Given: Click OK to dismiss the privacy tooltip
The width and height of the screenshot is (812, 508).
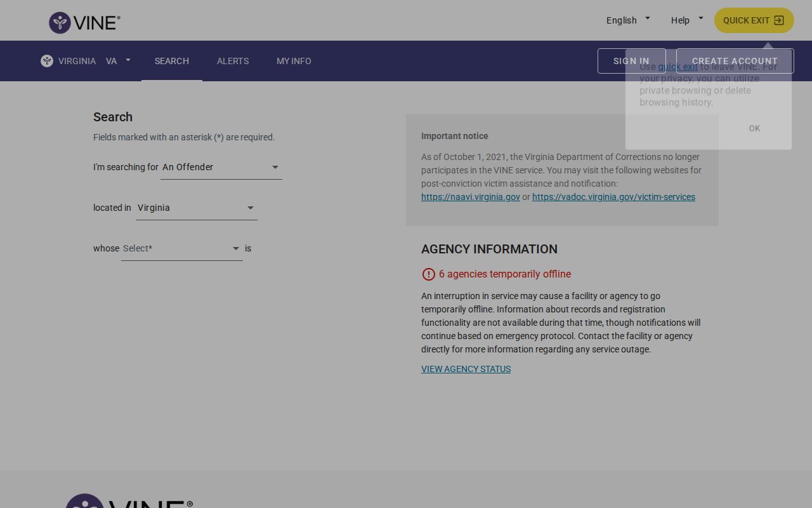Looking at the screenshot, I should click(x=754, y=128).
